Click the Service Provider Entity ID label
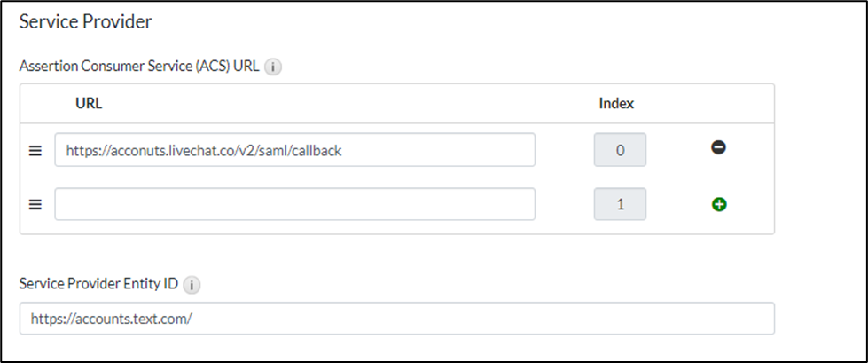This screenshot has width=868, height=363. click(99, 285)
